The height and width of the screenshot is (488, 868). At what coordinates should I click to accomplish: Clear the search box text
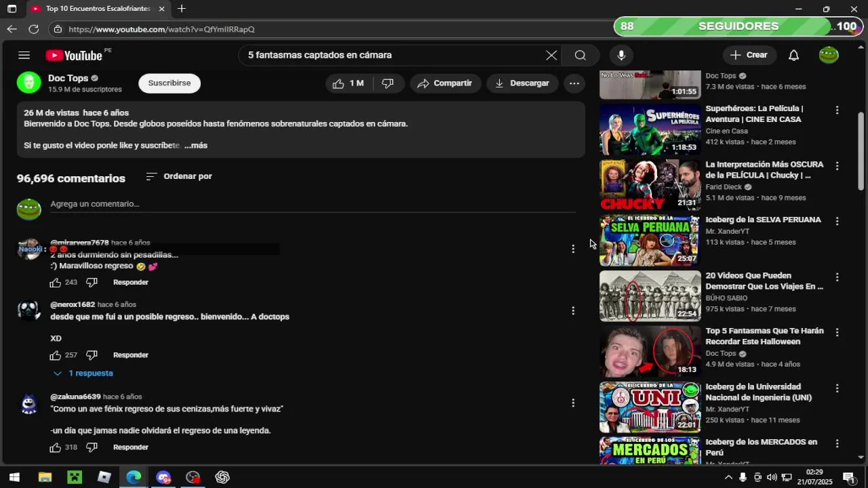[551, 56]
